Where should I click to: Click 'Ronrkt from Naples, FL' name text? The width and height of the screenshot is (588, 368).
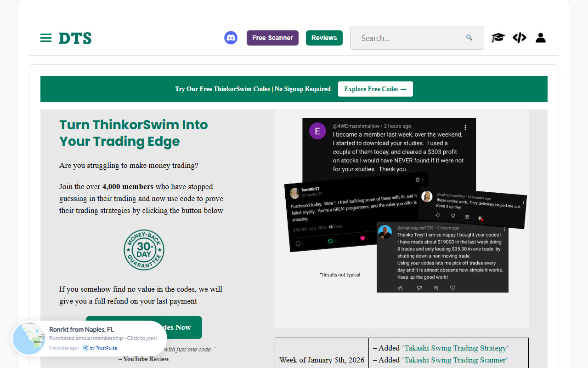click(81, 329)
